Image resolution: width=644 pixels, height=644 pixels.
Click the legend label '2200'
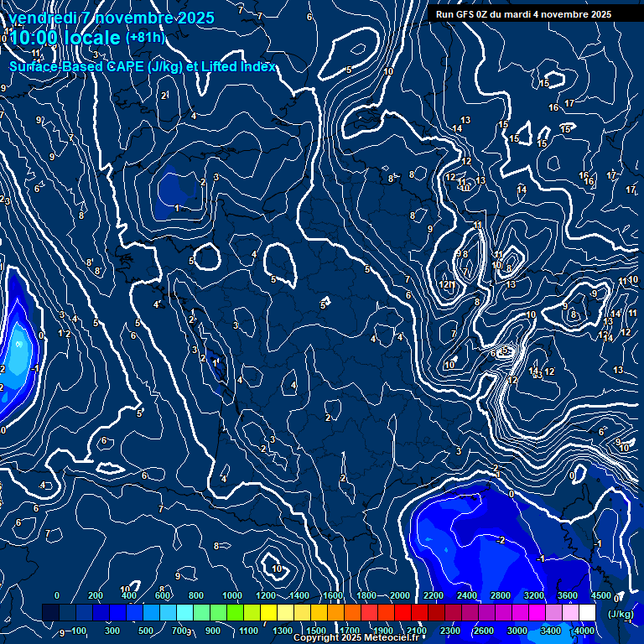(x=434, y=595)
